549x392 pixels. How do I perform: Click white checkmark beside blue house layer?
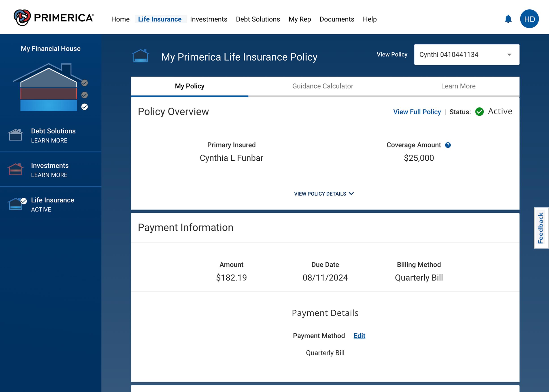[85, 107]
